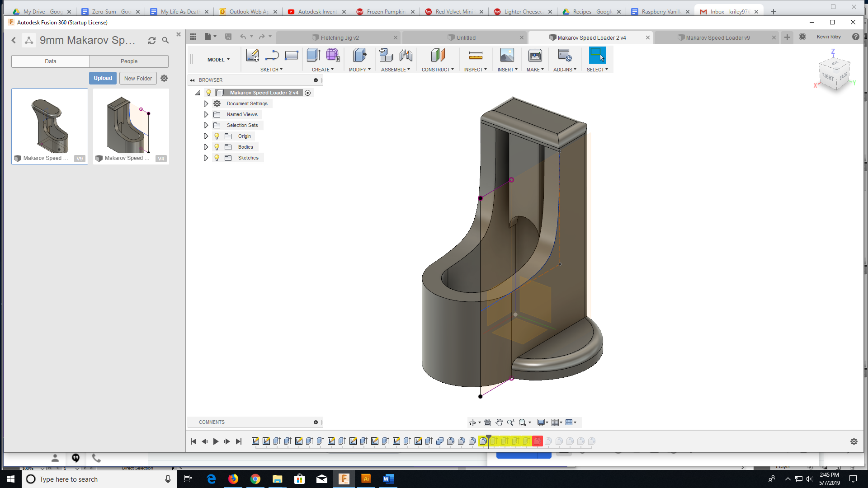This screenshot has height=488, width=868.
Task: Open the MODIFY menu dropdown
Action: pyautogui.click(x=359, y=70)
